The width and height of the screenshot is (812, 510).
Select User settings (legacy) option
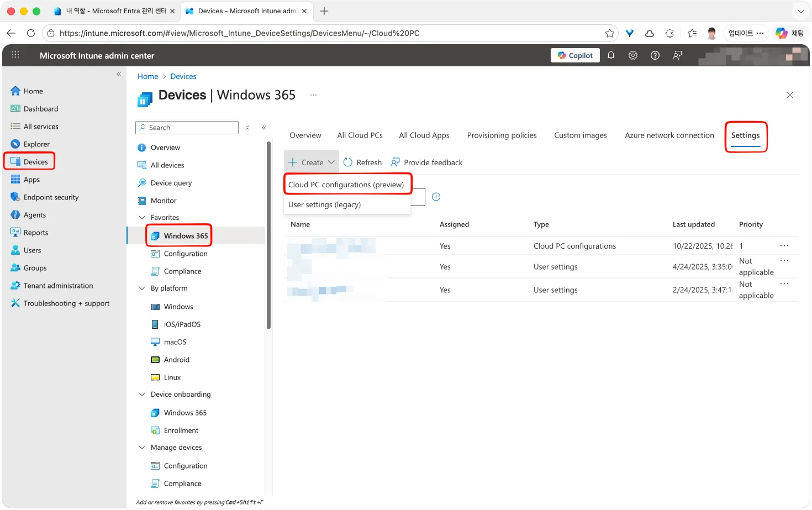point(325,204)
